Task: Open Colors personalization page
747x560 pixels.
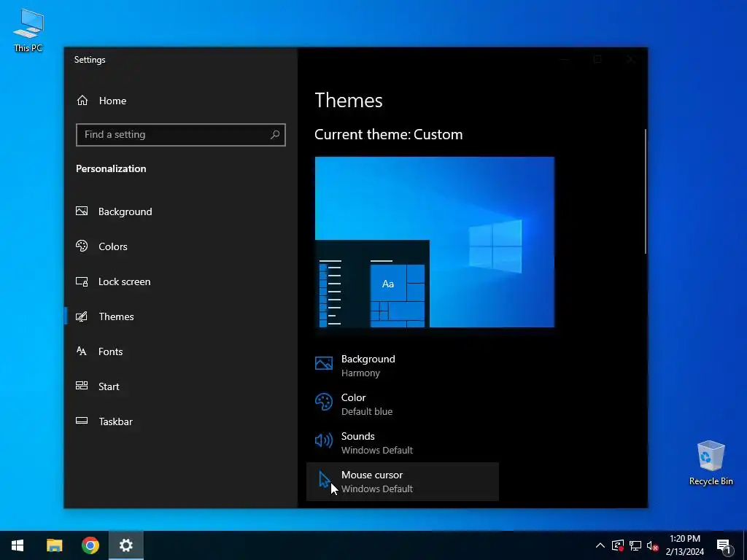Action: pos(180,246)
